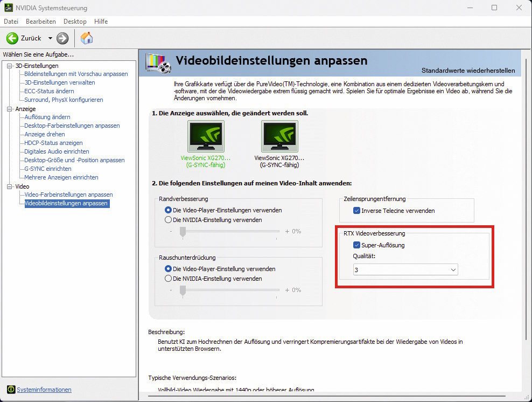Open Desktop-Farbeinstellungen anpassen
The height and width of the screenshot is (402, 532).
(72, 126)
